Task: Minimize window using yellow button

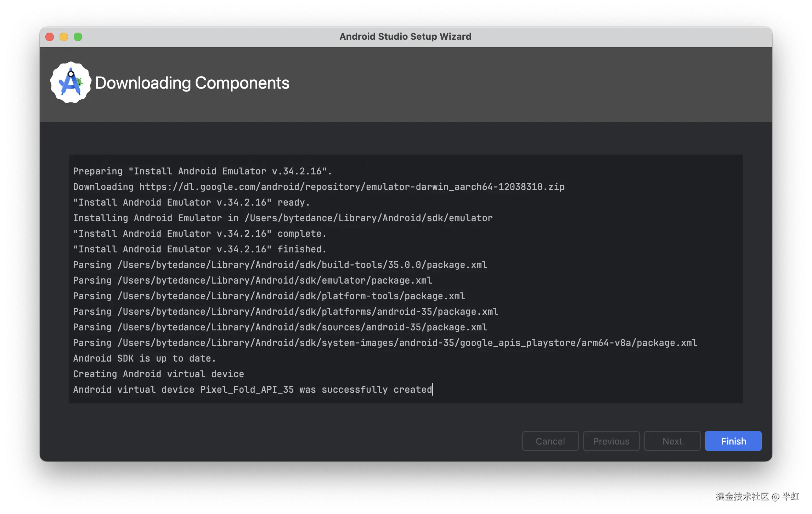Action: point(64,37)
